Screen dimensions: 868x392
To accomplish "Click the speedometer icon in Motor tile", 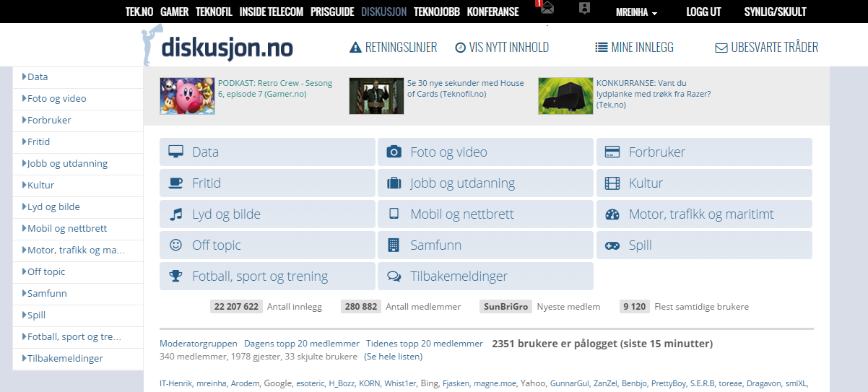I will (612, 214).
